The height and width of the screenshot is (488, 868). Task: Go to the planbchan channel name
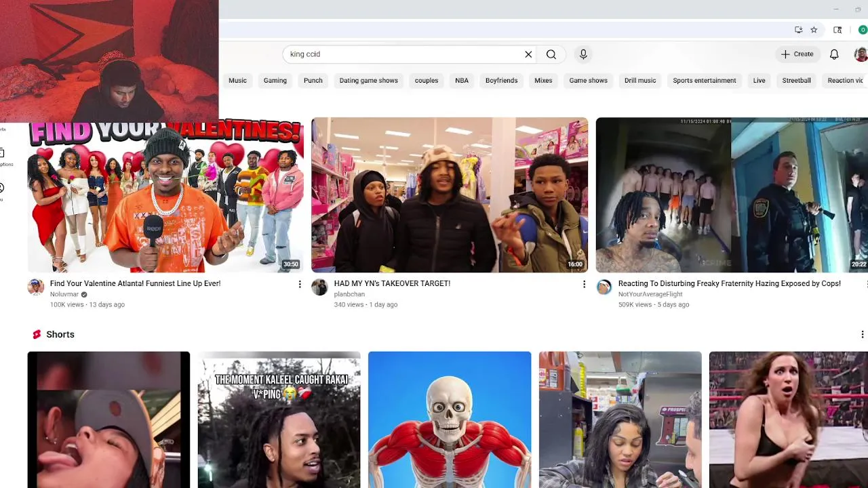349,294
